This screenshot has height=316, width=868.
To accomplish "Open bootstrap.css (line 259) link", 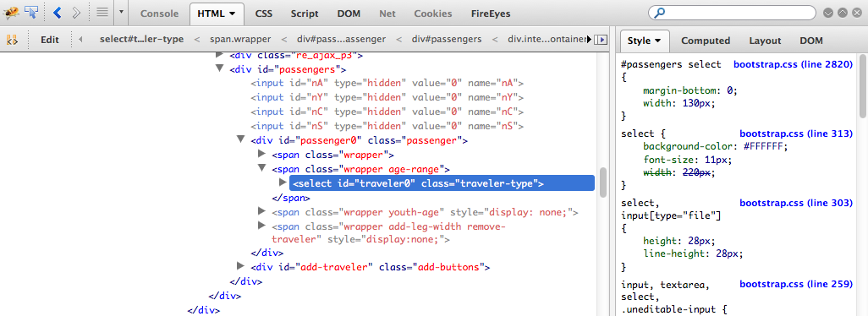I will [796, 285].
